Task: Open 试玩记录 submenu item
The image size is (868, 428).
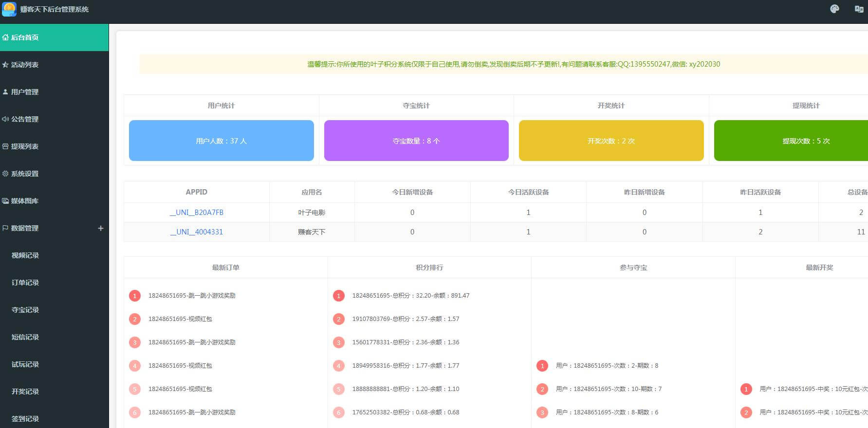Action: coord(54,364)
